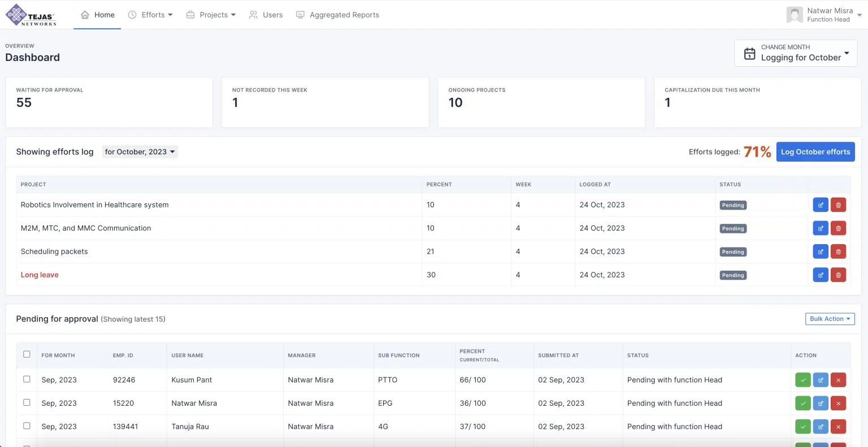Image resolution: width=868 pixels, height=447 pixels.
Task: Check the select-all checkbox in Pending for approval
Action: click(27, 354)
